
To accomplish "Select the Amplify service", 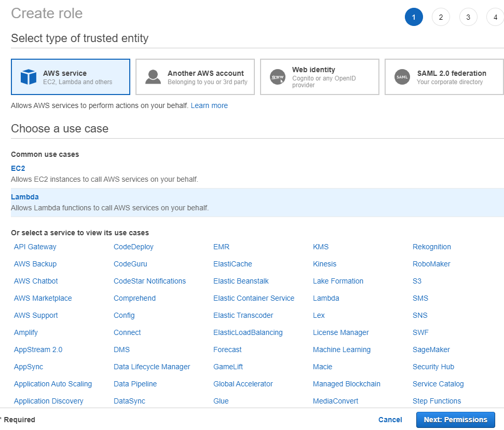I will click(26, 332).
